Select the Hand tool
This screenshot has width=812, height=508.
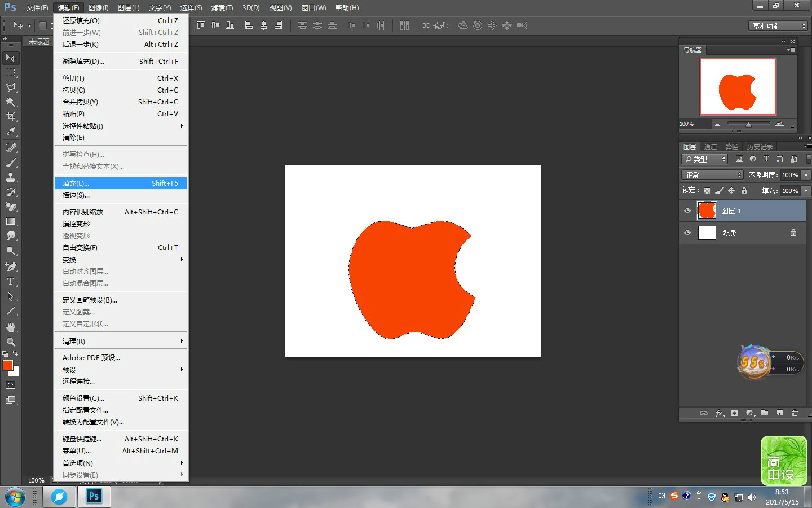[11, 327]
